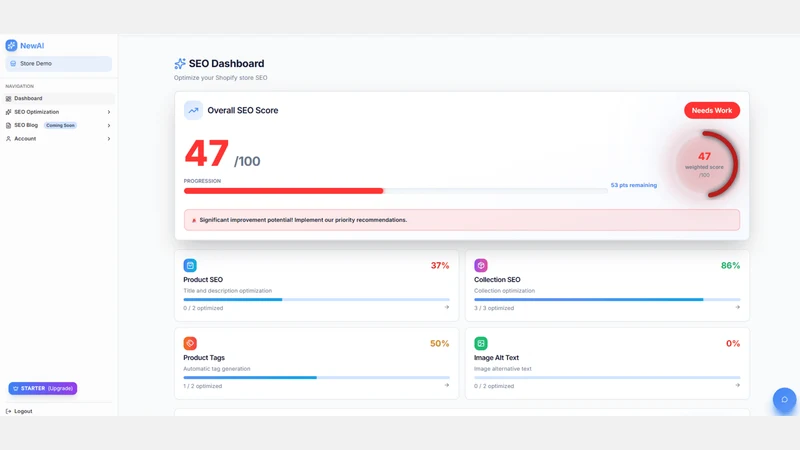Expand the SEO Blog chevron
This screenshot has width=800, height=450.
pos(109,126)
